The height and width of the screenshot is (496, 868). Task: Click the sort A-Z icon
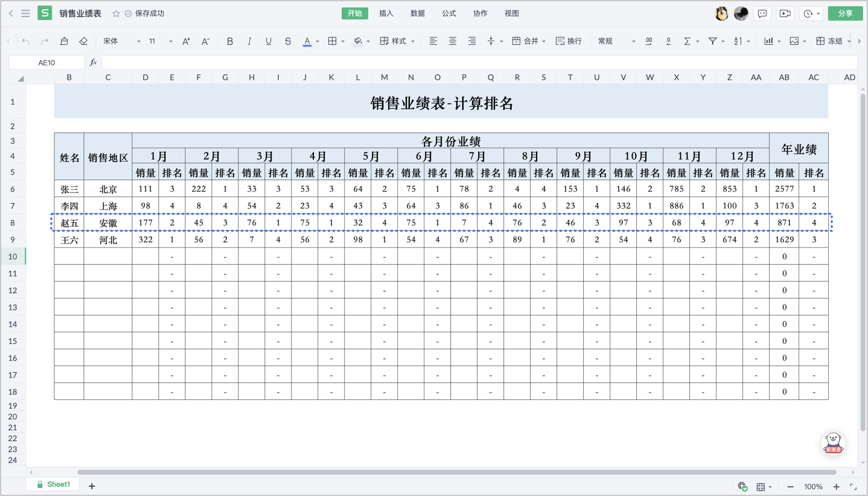click(x=738, y=41)
